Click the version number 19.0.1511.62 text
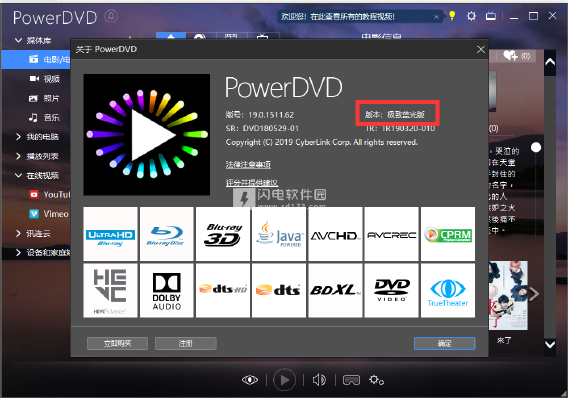The height and width of the screenshot is (398, 568). click(x=271, y=115)
